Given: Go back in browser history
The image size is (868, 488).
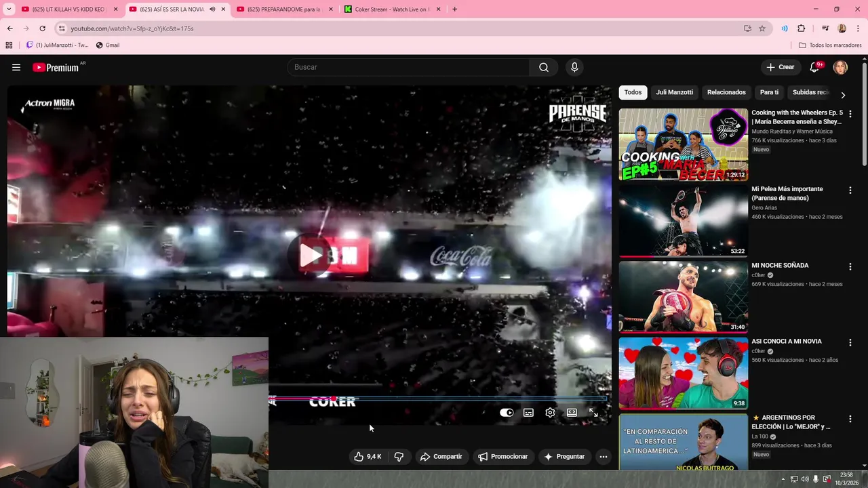Looking at the screenshot, I should (9, 28).
